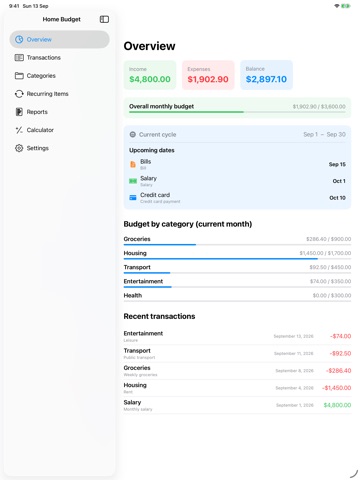
Task: Open the Calculator section
Action: [59, 130]
